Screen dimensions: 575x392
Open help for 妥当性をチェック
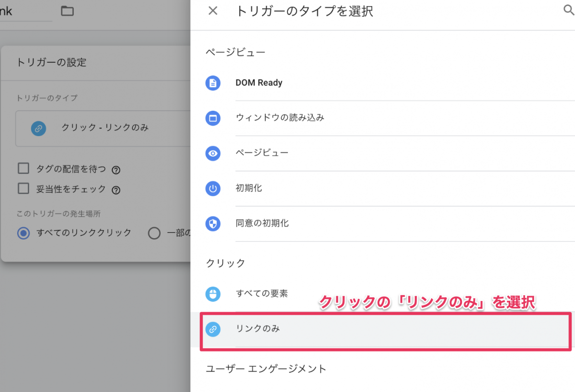pyautogui.click(x=115, y=190)
